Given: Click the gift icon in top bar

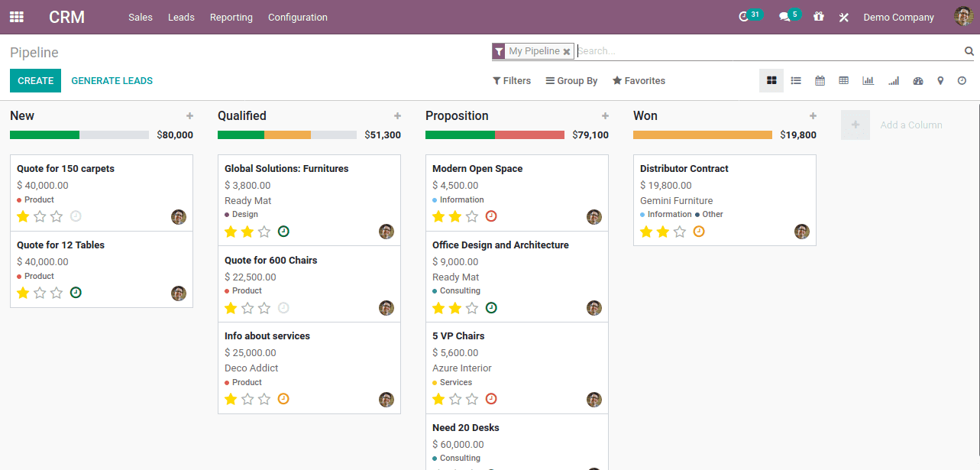Looking at the screenshot, I should [x=819, y=17].
